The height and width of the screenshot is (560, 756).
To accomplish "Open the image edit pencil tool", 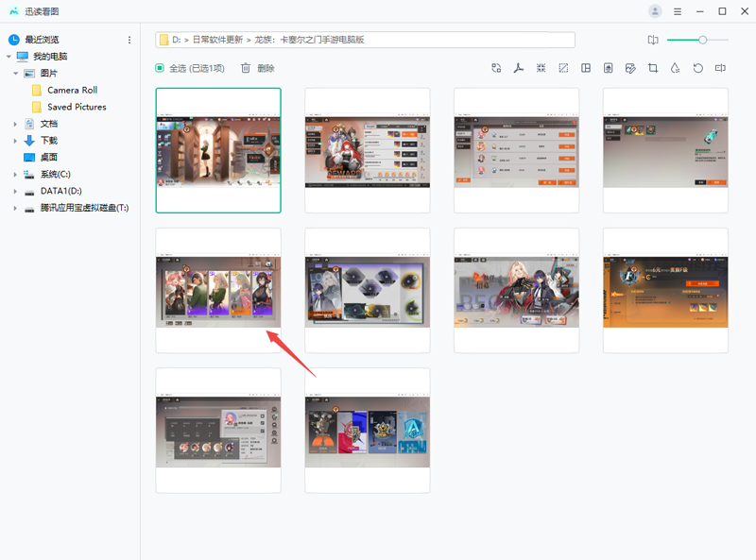I will tap(630, 68).
